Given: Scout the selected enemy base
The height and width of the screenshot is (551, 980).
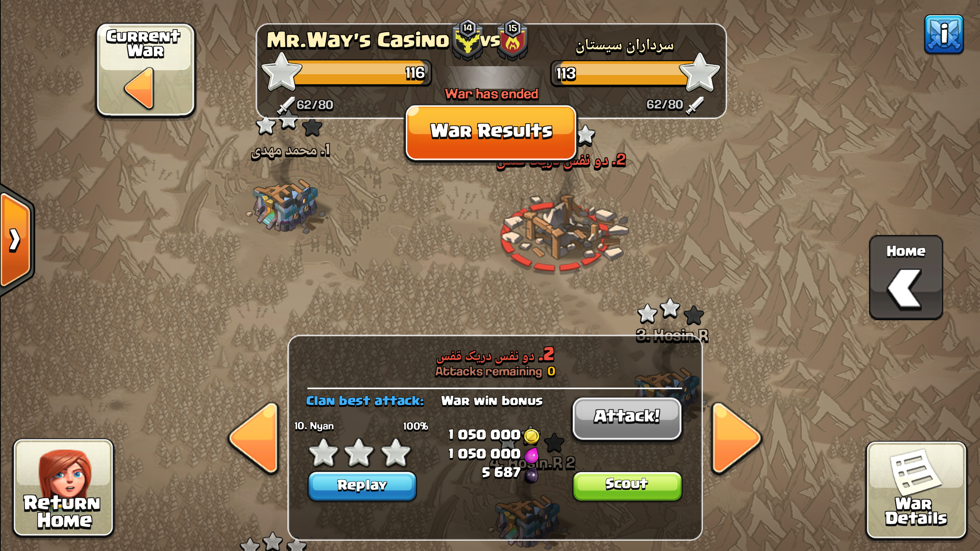Looking at the screenshot, I should (x=627, y=485).
